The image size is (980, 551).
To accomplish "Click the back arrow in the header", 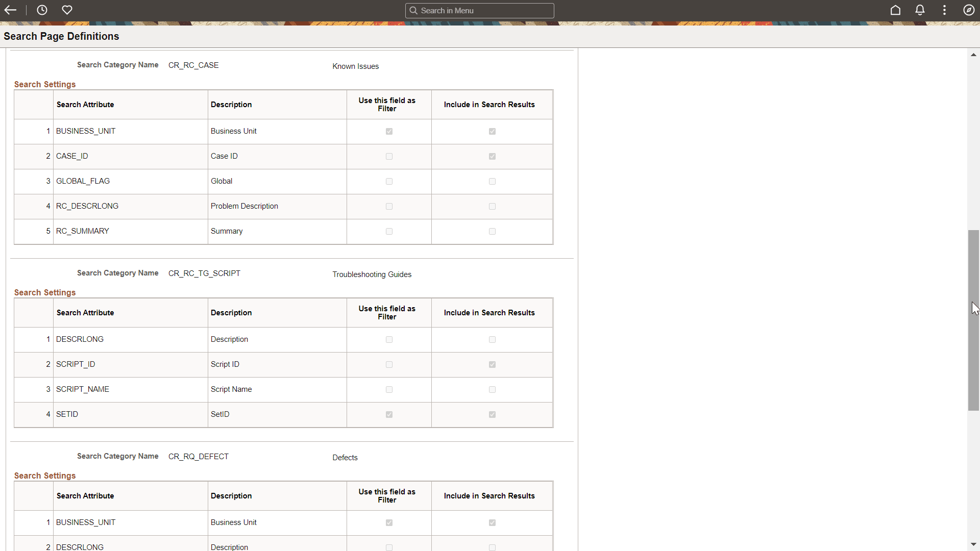I will pyautogui.click(x=10, y=10).
